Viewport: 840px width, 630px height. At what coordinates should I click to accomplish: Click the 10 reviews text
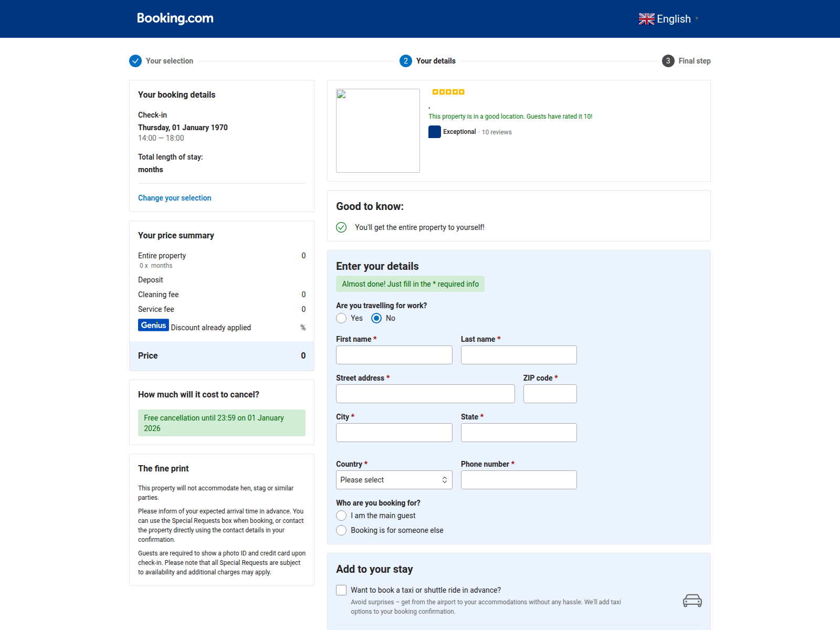click(x=497, y=132)
